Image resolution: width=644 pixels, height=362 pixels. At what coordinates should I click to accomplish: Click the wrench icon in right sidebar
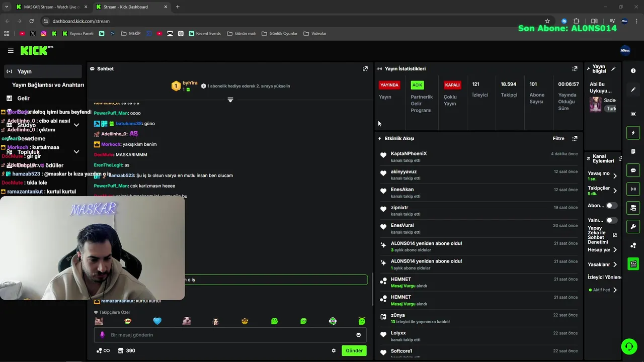coord(633,226)
